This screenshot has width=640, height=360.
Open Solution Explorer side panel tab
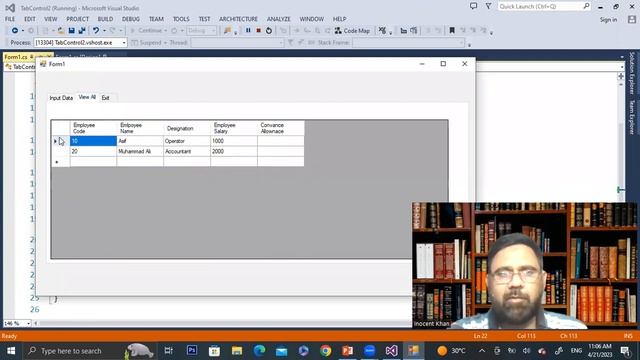tap(632, 73)
